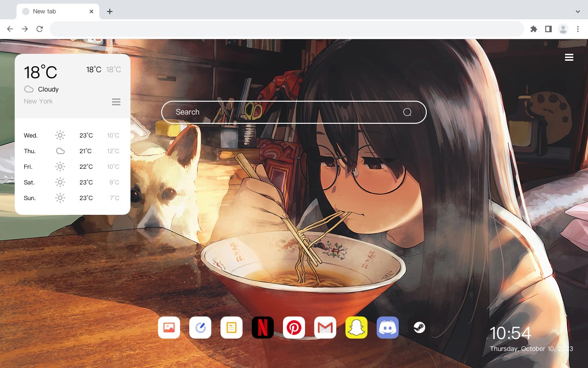Go forward to next page
Image resolution: width=588 pixels, height=368 pixels.
(25, 29)
